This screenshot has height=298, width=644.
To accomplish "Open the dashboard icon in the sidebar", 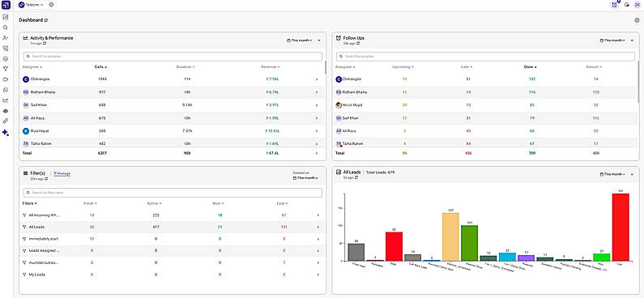I will click(x=6, y=17).
